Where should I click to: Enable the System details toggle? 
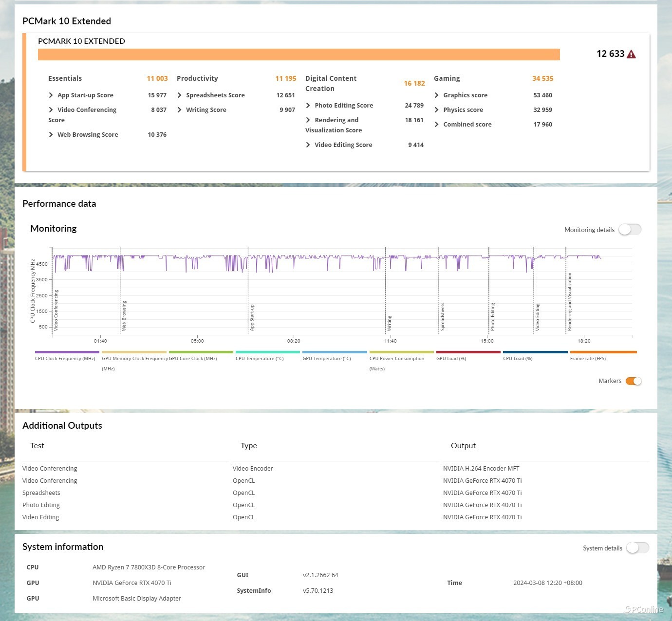tap(637, 548)
